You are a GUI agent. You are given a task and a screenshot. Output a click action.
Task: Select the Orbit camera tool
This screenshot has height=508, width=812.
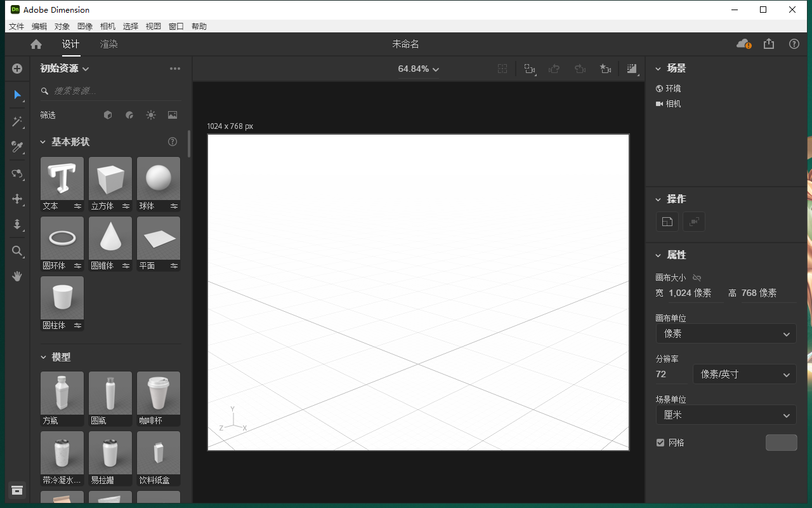(x=17, y=173)
